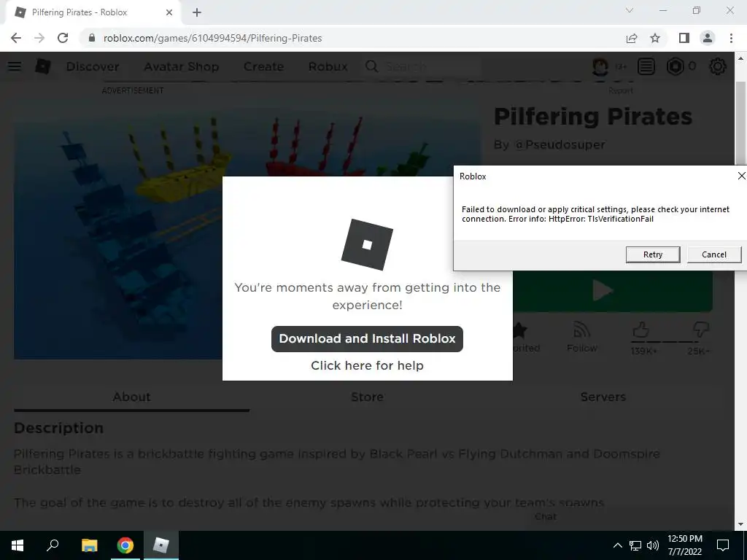Open the Robux balance icon
Viewport: 747px width, 560px height.
(675, 66)
